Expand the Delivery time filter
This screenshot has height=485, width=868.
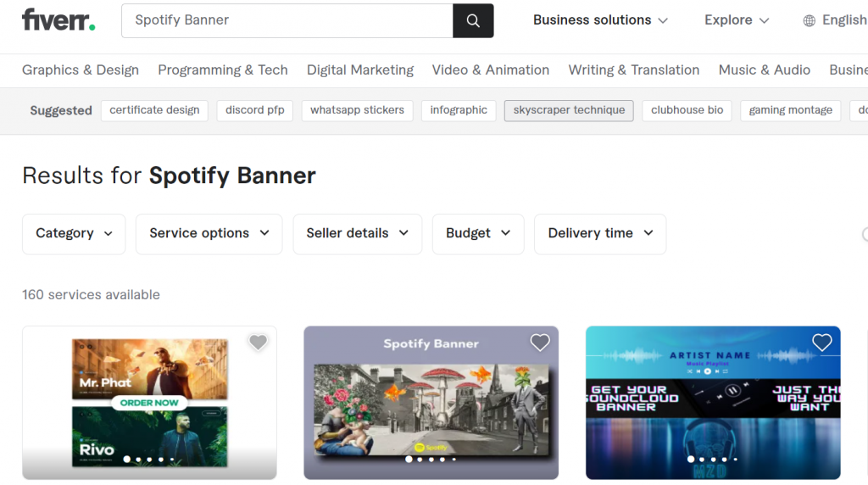tap(599, 233)
